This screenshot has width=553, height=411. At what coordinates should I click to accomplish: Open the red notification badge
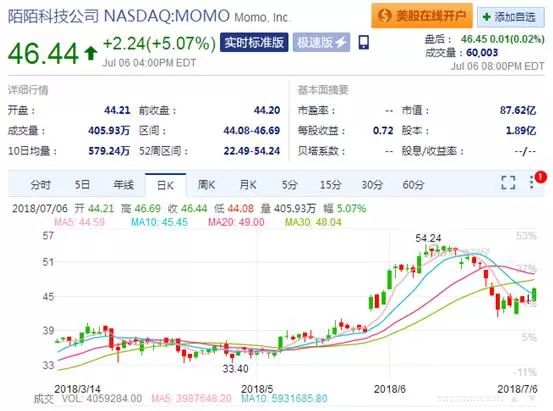pyautogui.click(x=540, y=176)
